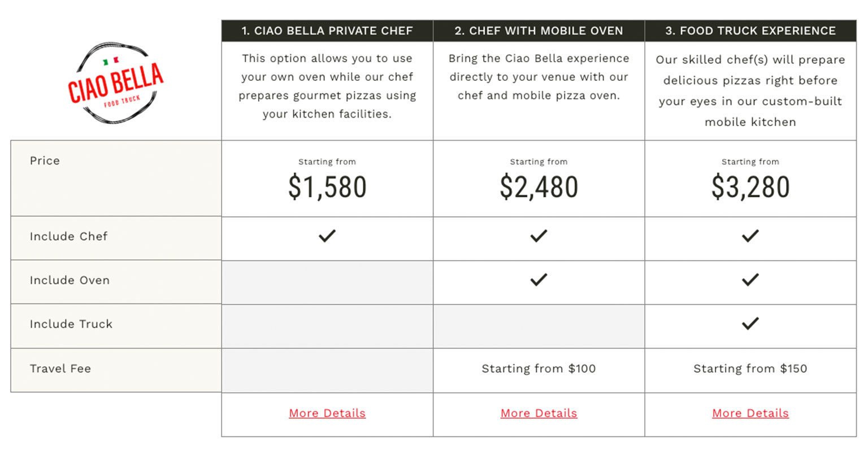Click the Travel Fee row label

[x=60, y=368]
